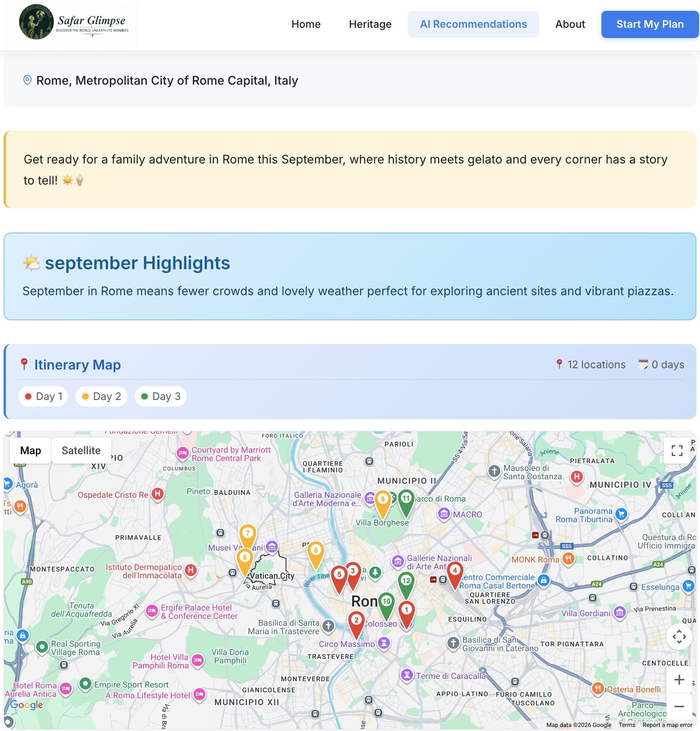This screenshot has height=731, width=700.
Task: Click Basilica di Santa Maria in Trastevere icon
Action: pyautogui.click(x=328, y=626)
